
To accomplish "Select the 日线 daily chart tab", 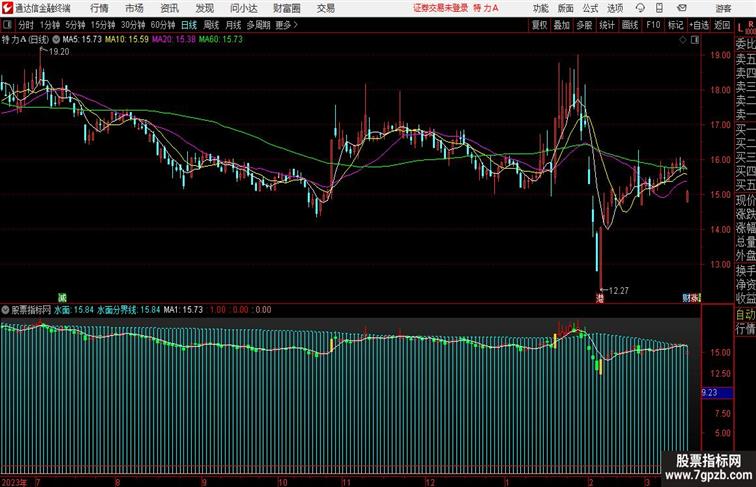I will click(x=189, y=25).
